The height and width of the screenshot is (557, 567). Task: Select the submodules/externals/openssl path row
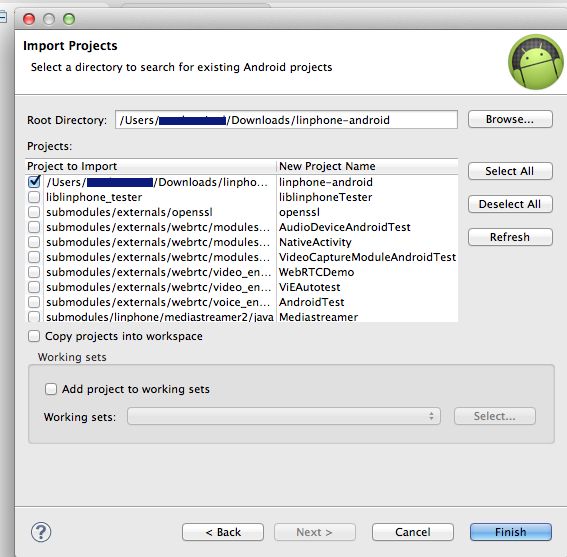coord(129,212)
